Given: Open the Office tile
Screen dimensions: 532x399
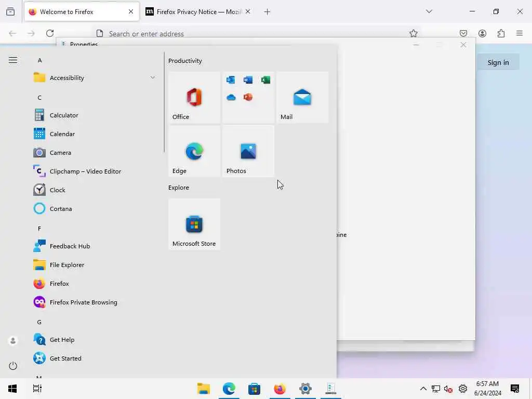Looking at the screenshot, I should (194, 97).
